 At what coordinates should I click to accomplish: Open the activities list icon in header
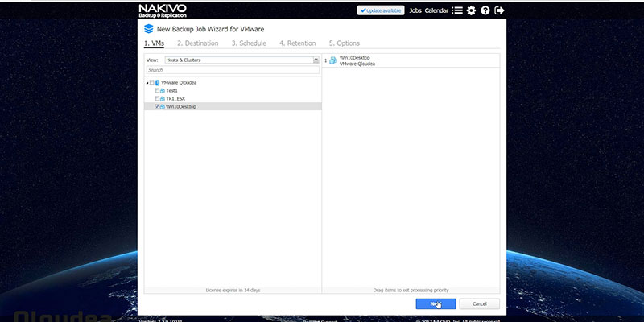tap(457, 10)
